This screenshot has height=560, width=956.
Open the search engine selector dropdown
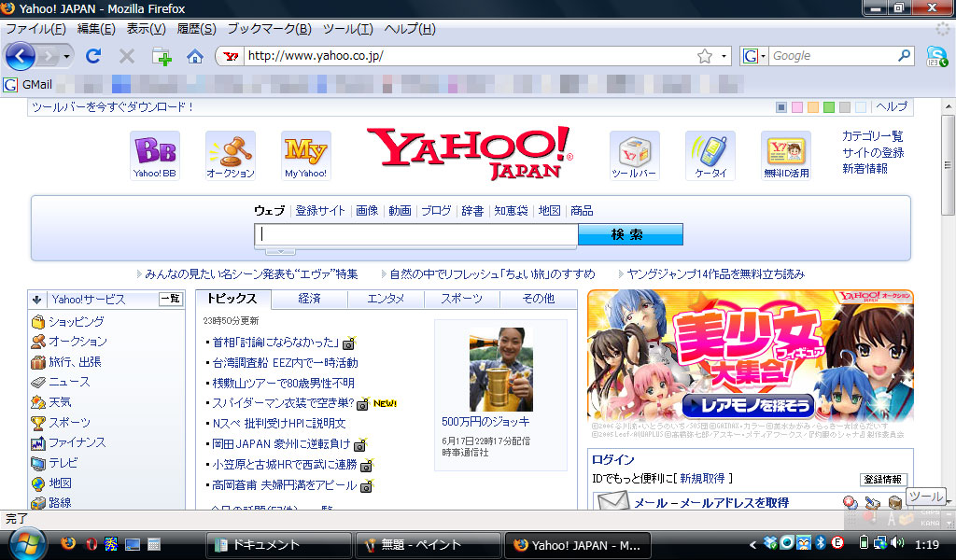pos(753,56)
